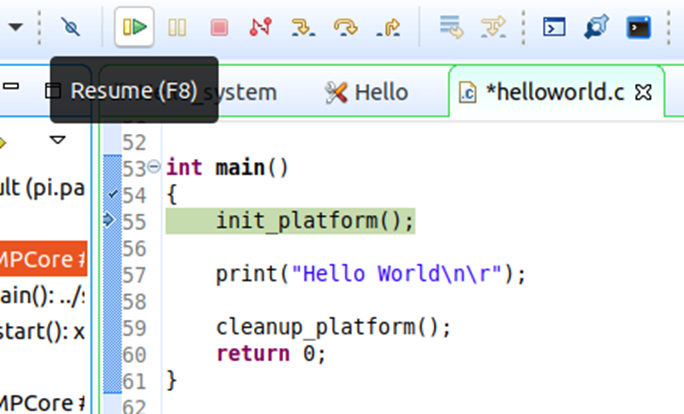Open the toolbar dropdown arrow at far left
The height and width of the screenshot is (414, 684).
[15, 28]
